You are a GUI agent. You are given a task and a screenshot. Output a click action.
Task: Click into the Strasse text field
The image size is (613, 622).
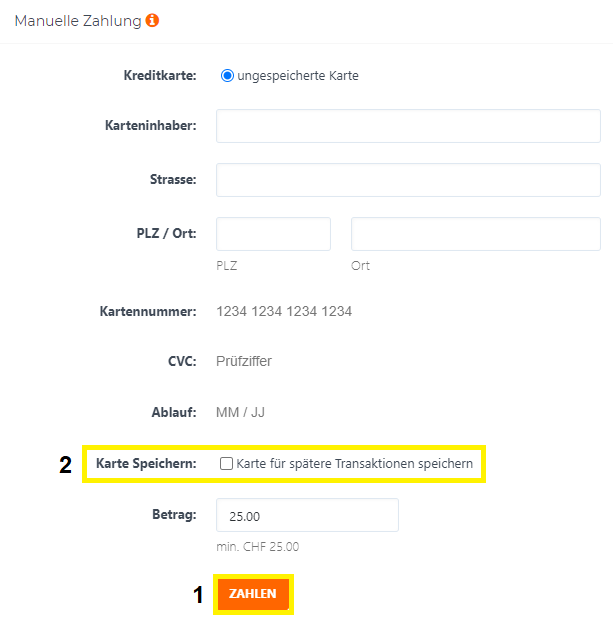click(x=408, y=180)
